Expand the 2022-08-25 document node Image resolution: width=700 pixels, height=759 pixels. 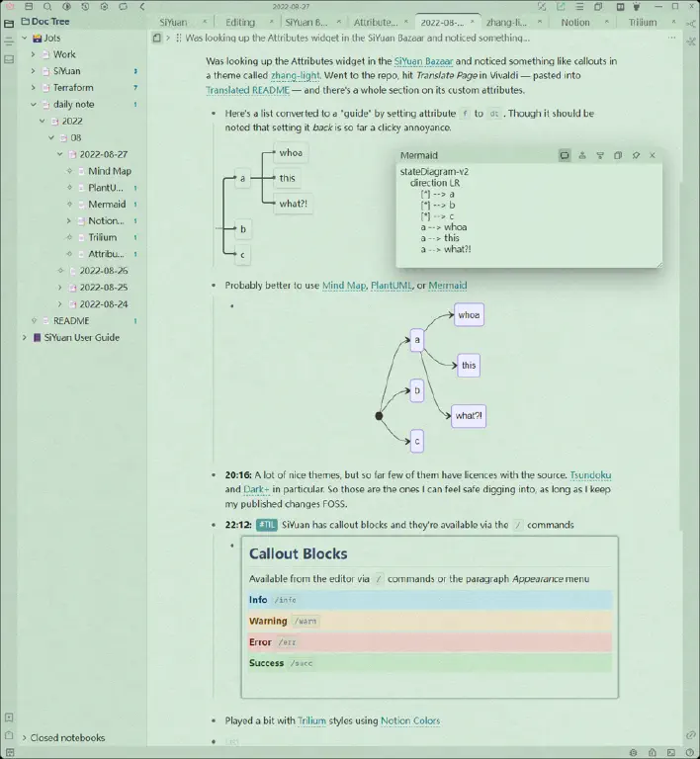point(60,288)
